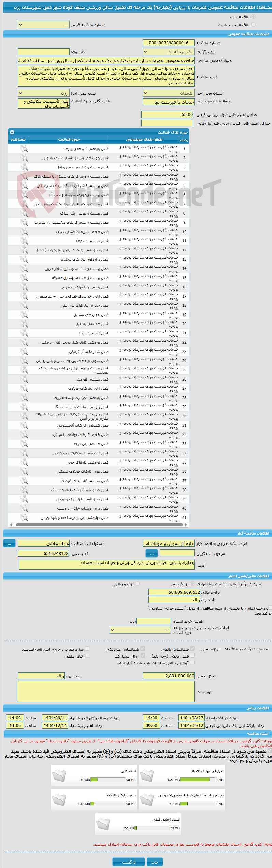Toggle the اوراق مشارکت checkbox
This screenshot has height=868, width=272.
[x=143, y=655]
